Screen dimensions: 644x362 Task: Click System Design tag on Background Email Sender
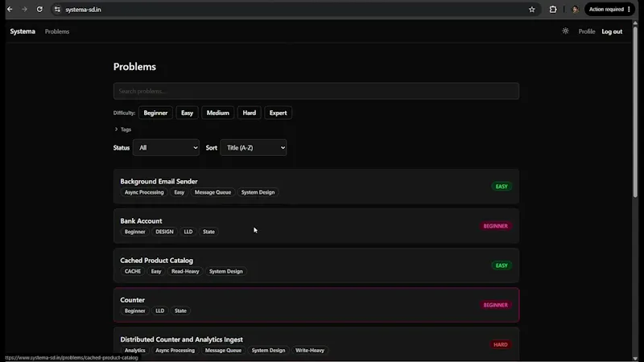(x=258, y=192)
